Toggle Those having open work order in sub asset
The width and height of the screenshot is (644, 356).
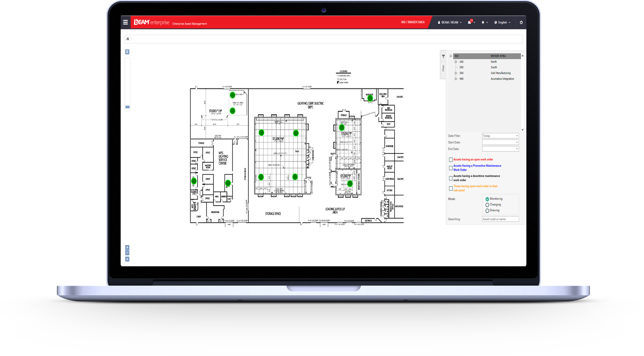click(x=451, y=189)
